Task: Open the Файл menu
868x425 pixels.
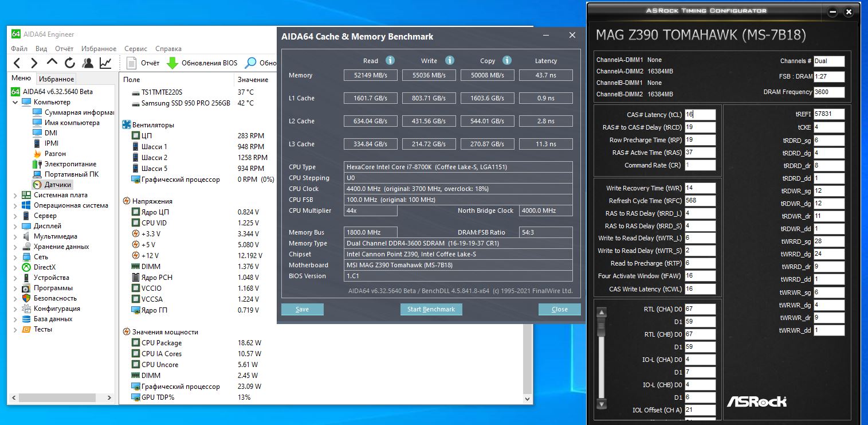Action: pyautogui.click(x=19, y=49)
